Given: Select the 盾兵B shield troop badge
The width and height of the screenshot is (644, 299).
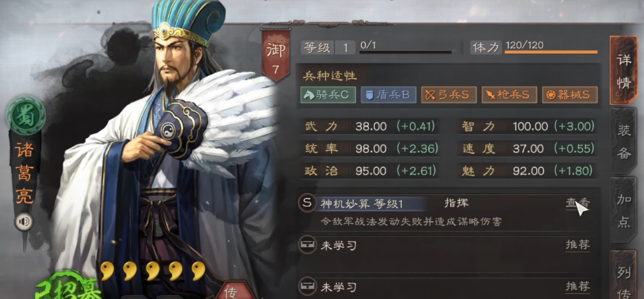Looking at the screenshot, I should click(388, 95).
